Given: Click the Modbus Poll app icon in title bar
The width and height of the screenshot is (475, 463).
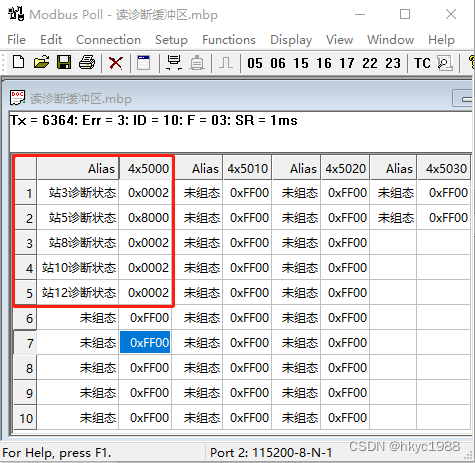Looking at the screenshot, I should (x=16, y=14).
